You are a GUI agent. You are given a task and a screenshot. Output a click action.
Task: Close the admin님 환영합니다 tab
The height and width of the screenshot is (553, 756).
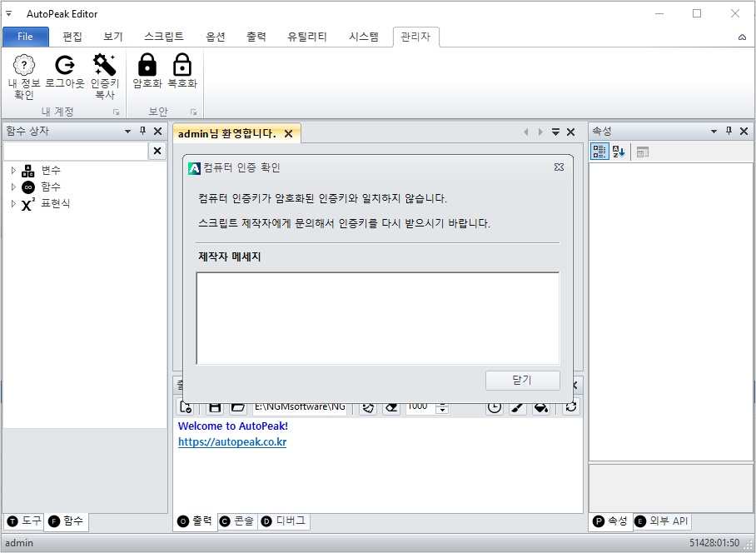[288, 133]
